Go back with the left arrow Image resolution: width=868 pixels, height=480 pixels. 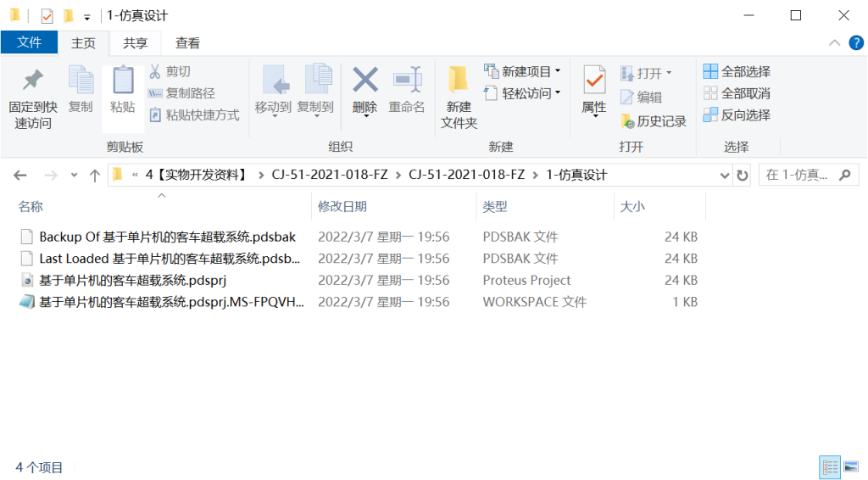click(20, 176)
